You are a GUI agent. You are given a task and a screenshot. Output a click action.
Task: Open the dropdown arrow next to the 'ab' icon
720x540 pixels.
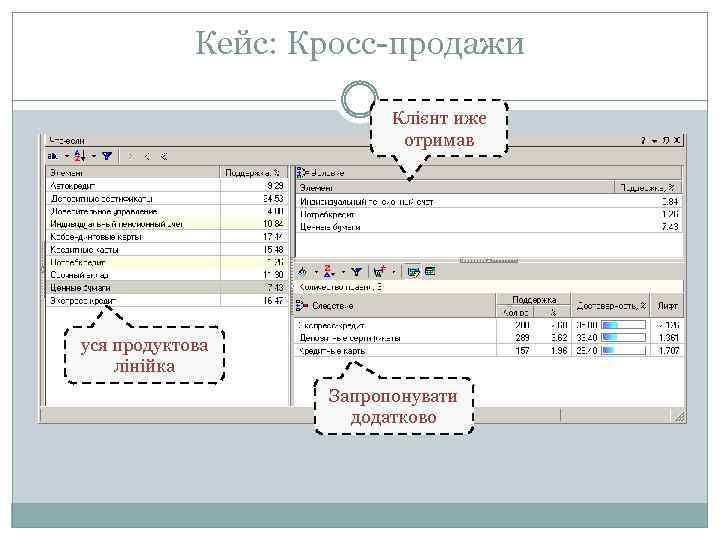tap(67, 157)
